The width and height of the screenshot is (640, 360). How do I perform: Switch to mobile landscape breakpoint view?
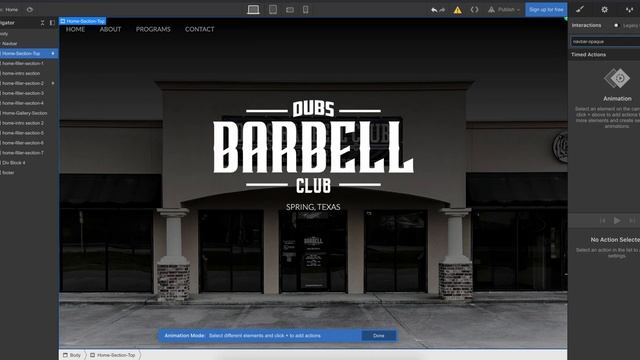tap(290, 9)
